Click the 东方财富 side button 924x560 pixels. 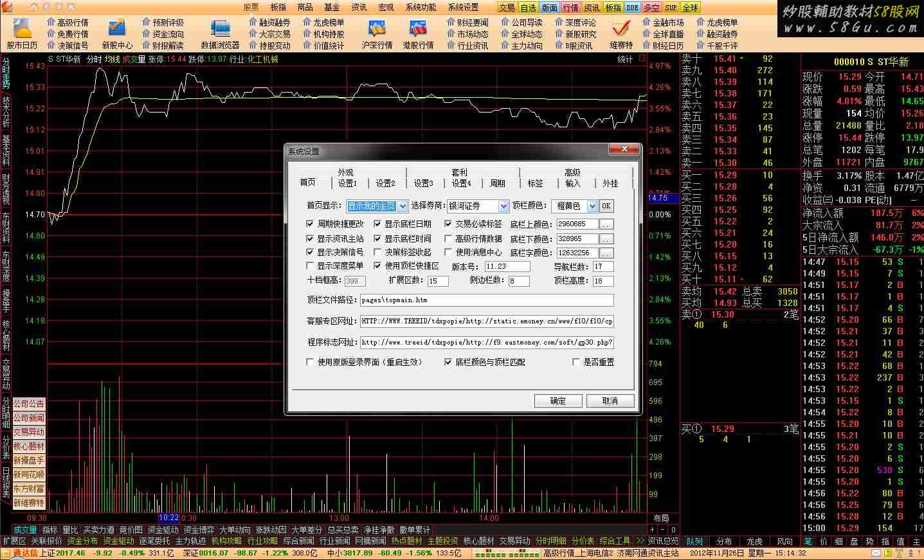coord(29,489)
